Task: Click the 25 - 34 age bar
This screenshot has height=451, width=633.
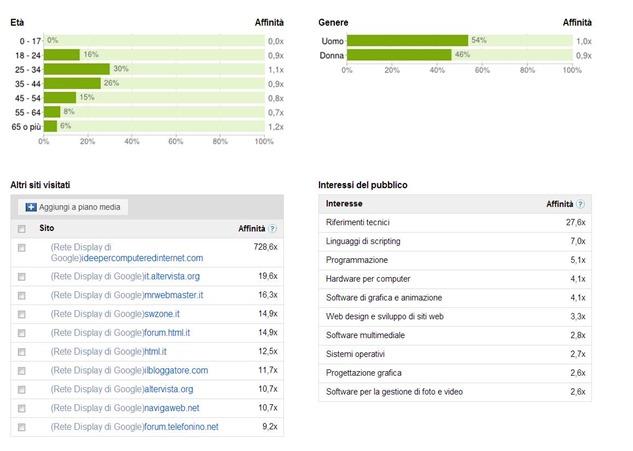Action: click(x=77, y=69)
